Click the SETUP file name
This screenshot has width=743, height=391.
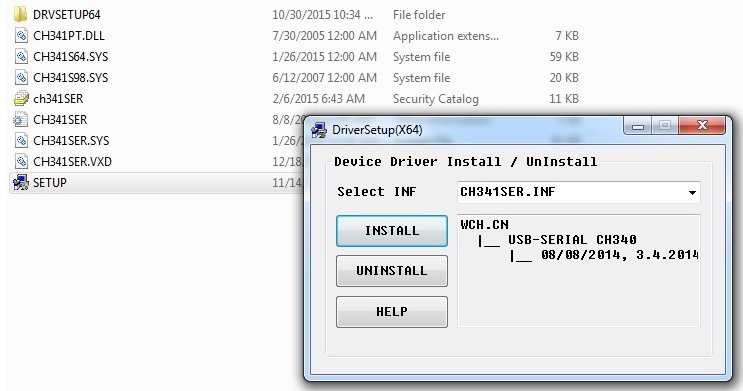[50, 182]
